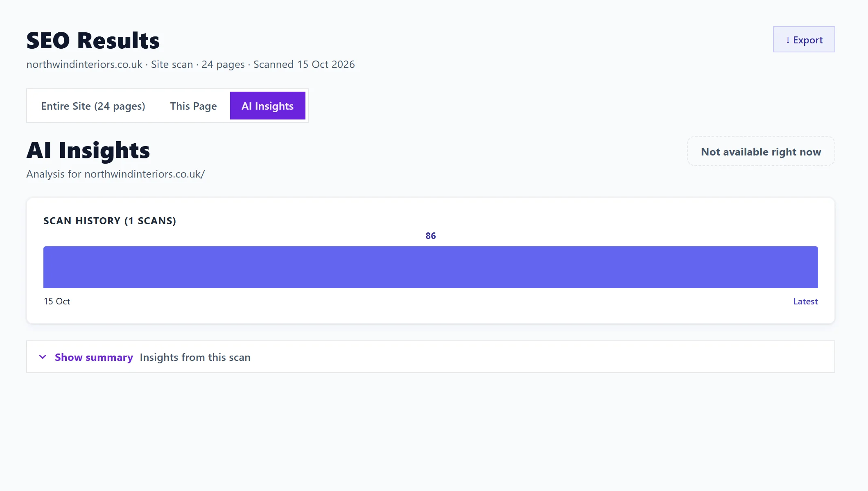
Task: Switch to Entire Site (24 pages) tab
Action: tap(93, 106)
